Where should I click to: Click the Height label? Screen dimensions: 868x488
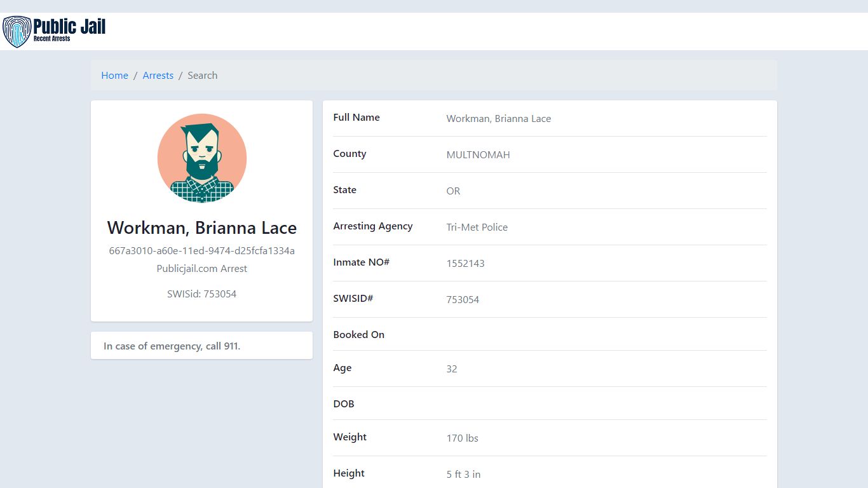349,473
